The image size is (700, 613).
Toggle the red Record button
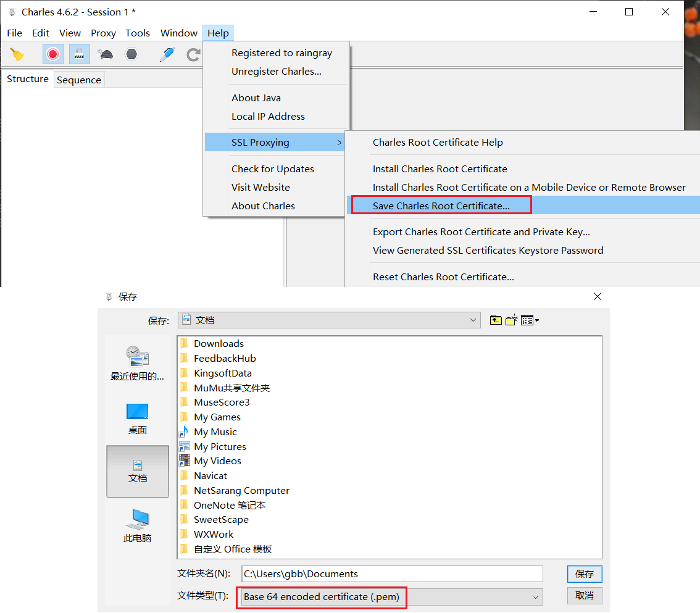tap(53, 54)
